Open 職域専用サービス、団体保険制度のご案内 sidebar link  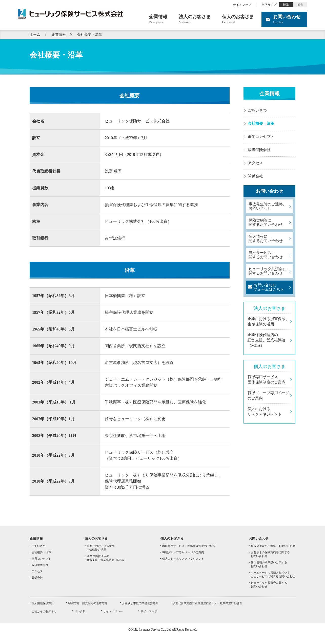[269, 380]
